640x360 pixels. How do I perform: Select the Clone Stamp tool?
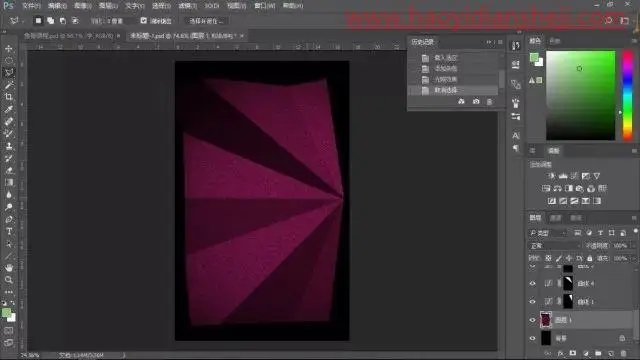[9, 146]
